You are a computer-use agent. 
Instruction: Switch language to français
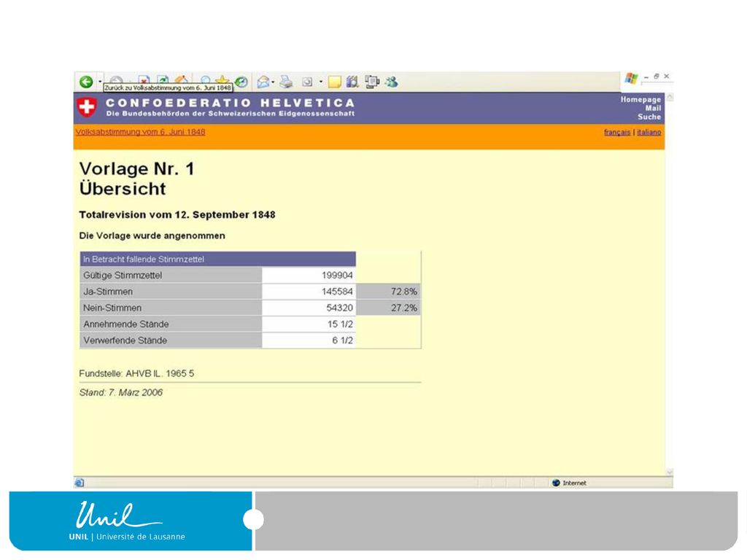(x=617, y=133)
